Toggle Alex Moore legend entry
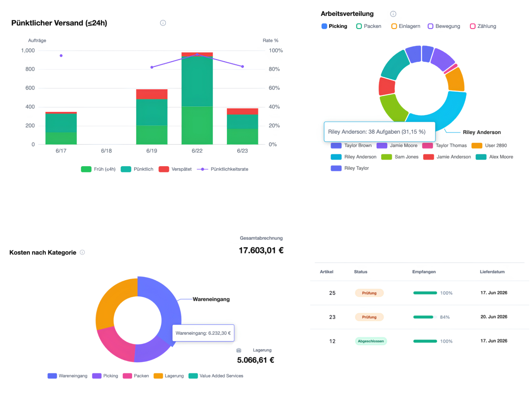Screen dimensions: 532x414 tap(495, 157)
